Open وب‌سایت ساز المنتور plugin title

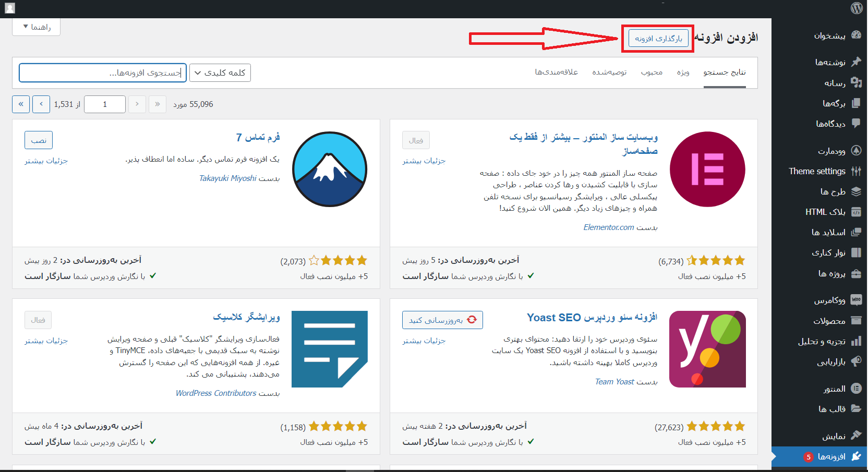583,144
